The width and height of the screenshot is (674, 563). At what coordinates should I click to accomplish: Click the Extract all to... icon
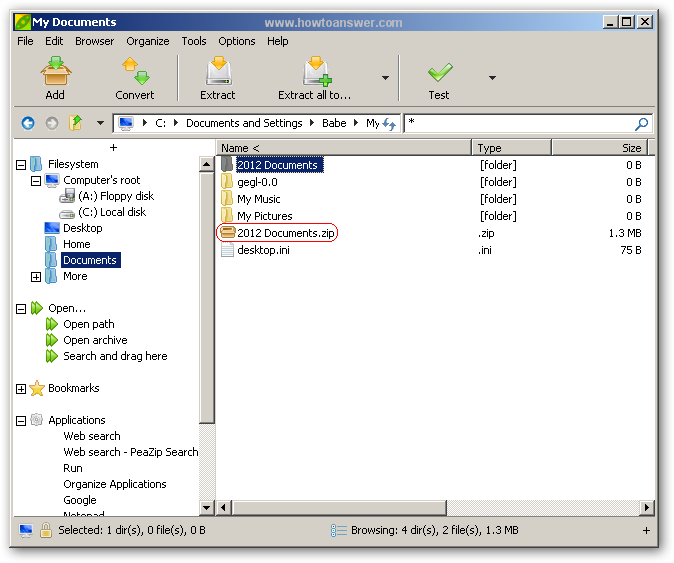pyautogui.click(x=317, y=71)
